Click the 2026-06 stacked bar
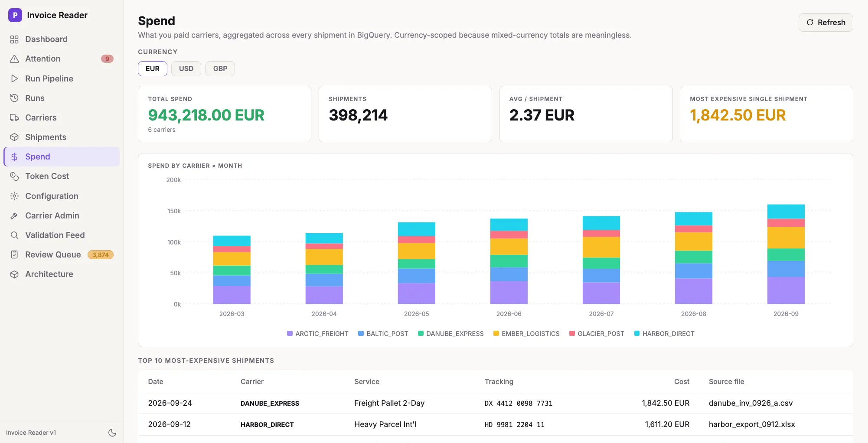Screen dimensions: 868x443 tap(509, 261)
